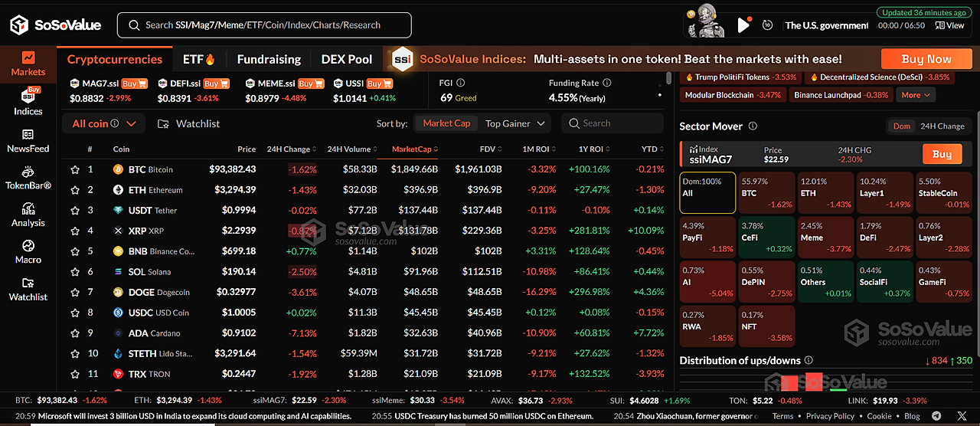This screenshot has height=426, width=980.
Task: Open the Top Gainer sort dropdown
Action: 517,123
